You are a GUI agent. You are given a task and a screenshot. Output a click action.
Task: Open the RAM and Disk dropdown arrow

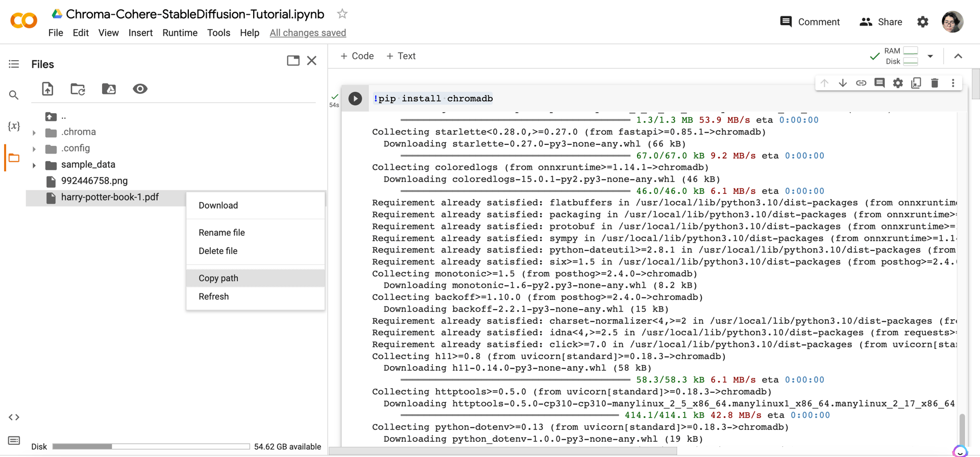click(x=930, y=56)
